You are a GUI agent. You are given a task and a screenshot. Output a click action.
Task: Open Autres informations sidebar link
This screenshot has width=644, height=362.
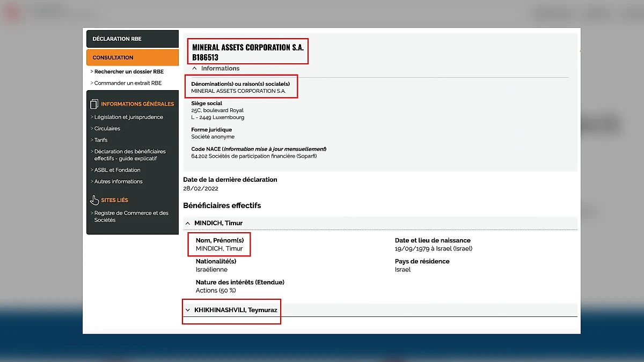tap(118, 182)
